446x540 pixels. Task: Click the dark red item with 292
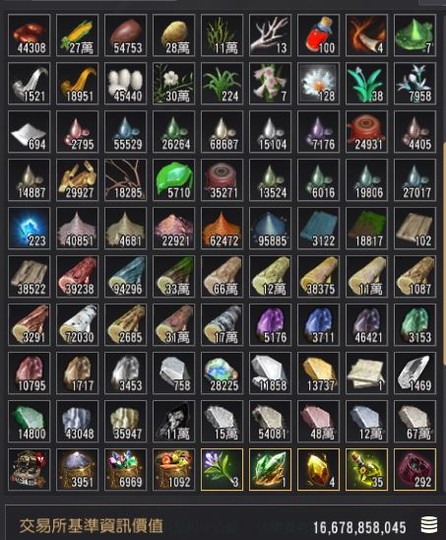(415, 469)
